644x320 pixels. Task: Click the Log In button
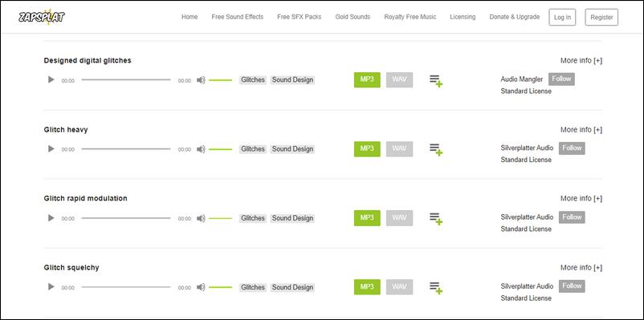pyautogui.click(x=562, y=17)
